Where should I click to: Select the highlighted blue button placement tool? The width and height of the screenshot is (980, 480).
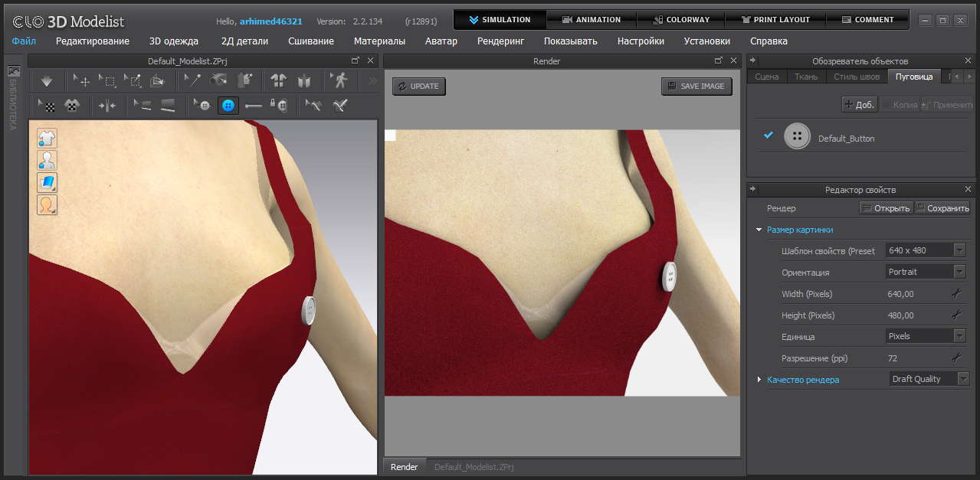pyautogui.click(x=228, y=106)
